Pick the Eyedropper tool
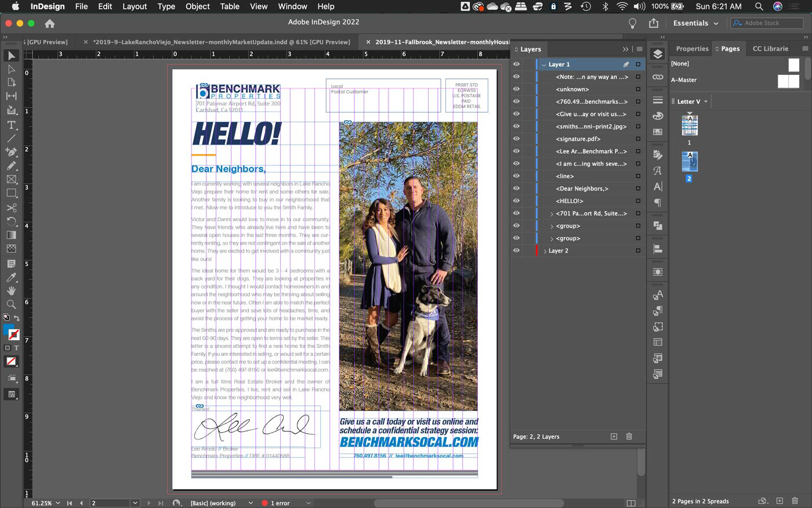 click(x=12, y=278)
